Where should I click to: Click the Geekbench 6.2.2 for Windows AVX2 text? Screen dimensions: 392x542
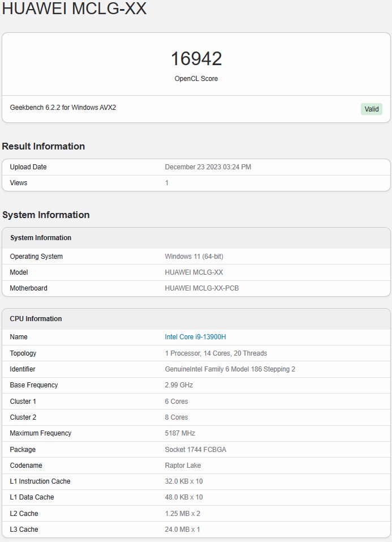coord(63,107)
